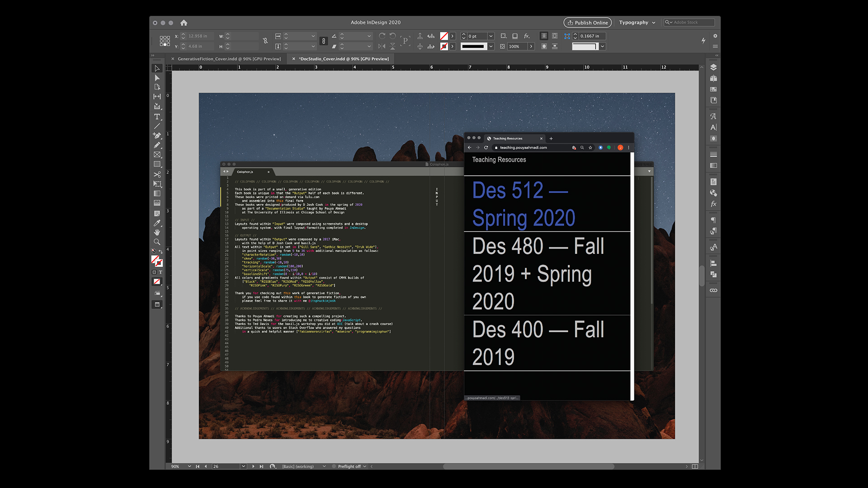
Task: Select the Zoom tool
Action: (x=157, y=242)
